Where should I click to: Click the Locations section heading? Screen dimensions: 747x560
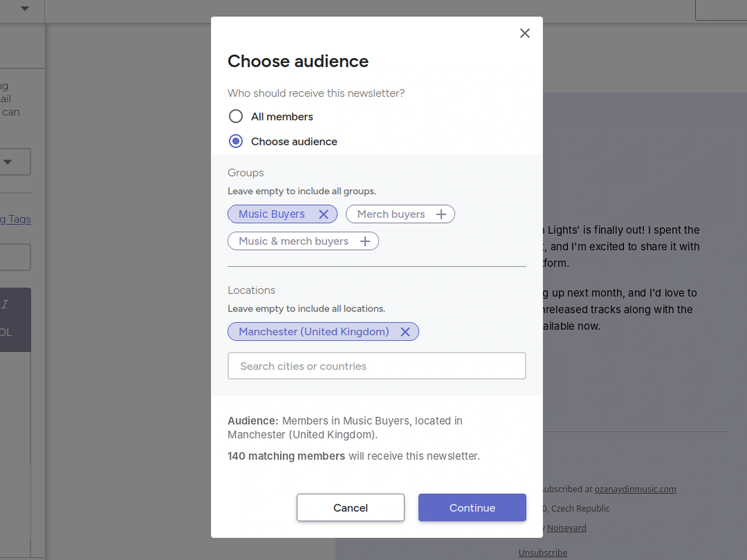coord(251,290)
